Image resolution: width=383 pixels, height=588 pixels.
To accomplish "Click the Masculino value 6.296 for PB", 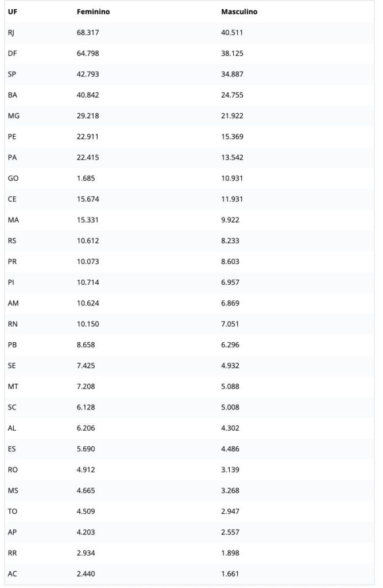I will click(x=230, y=345).
